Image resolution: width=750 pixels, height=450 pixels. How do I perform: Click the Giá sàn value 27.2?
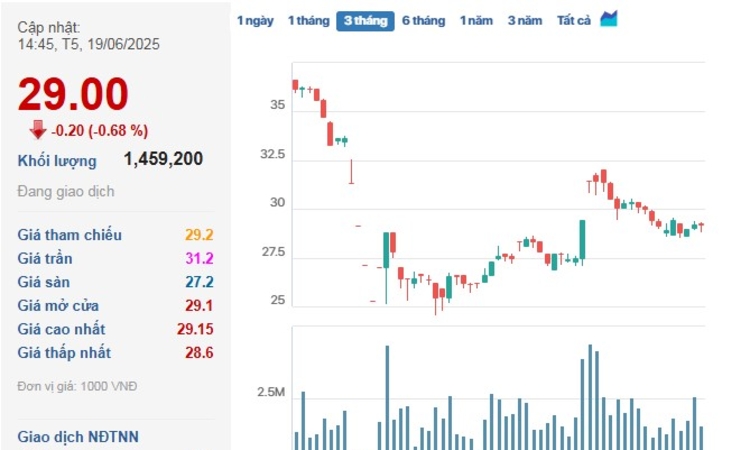199,282
